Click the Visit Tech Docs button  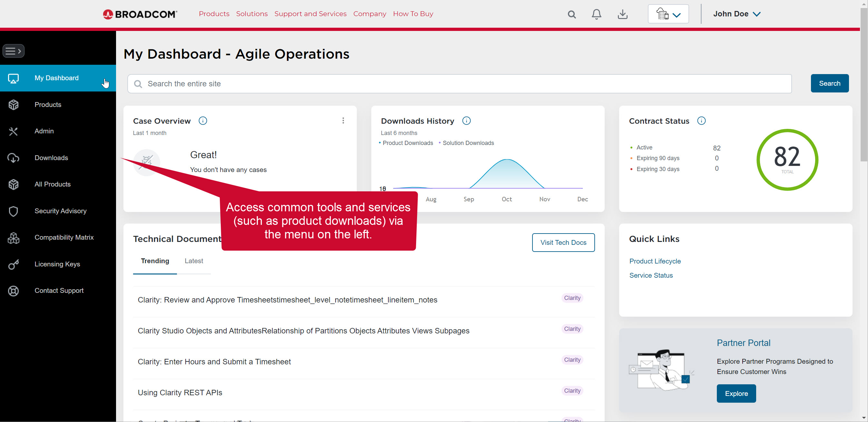(x=563, y=243)
